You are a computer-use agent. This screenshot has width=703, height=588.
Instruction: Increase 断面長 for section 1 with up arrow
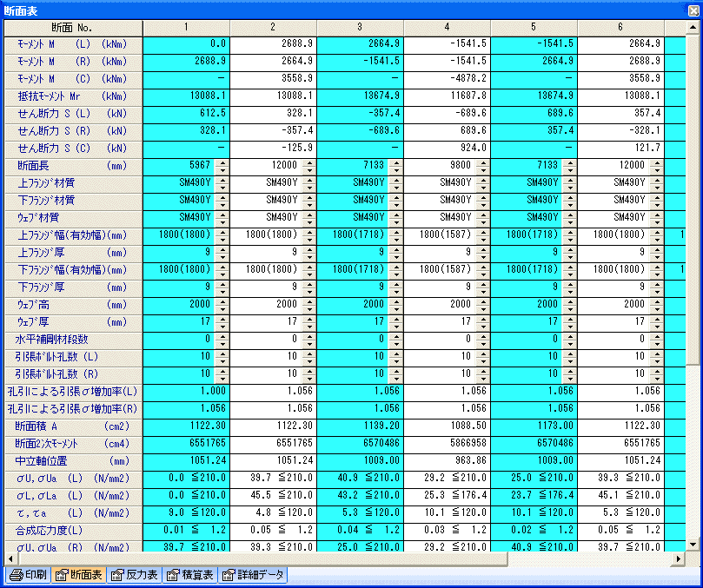222,162
